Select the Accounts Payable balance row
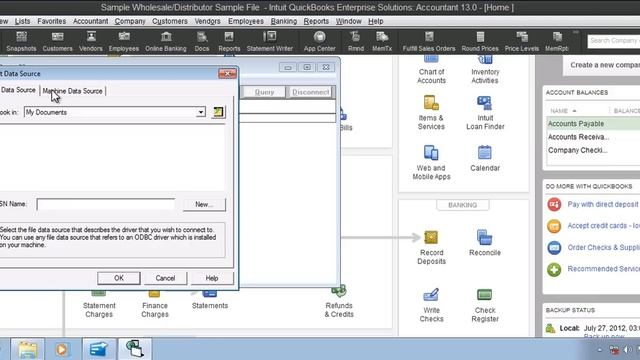The height and width of the screenshot is (360, 640). point(593,124)
